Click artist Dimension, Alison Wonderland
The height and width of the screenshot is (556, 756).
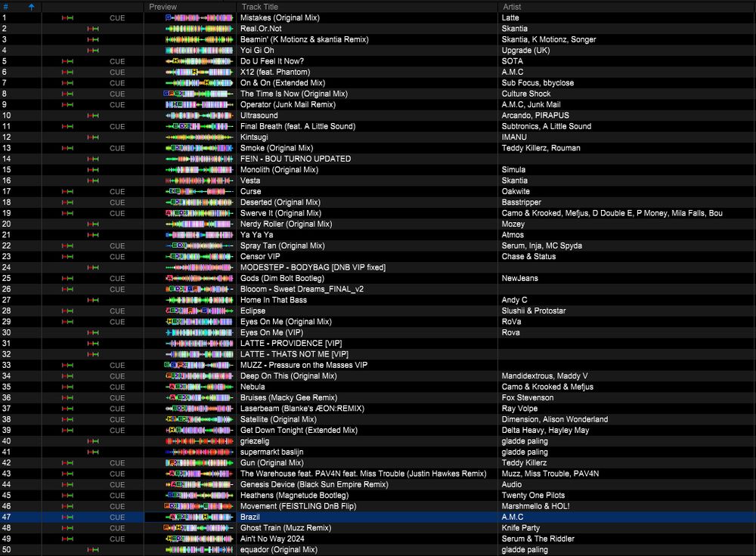click(x=555, y=420)
